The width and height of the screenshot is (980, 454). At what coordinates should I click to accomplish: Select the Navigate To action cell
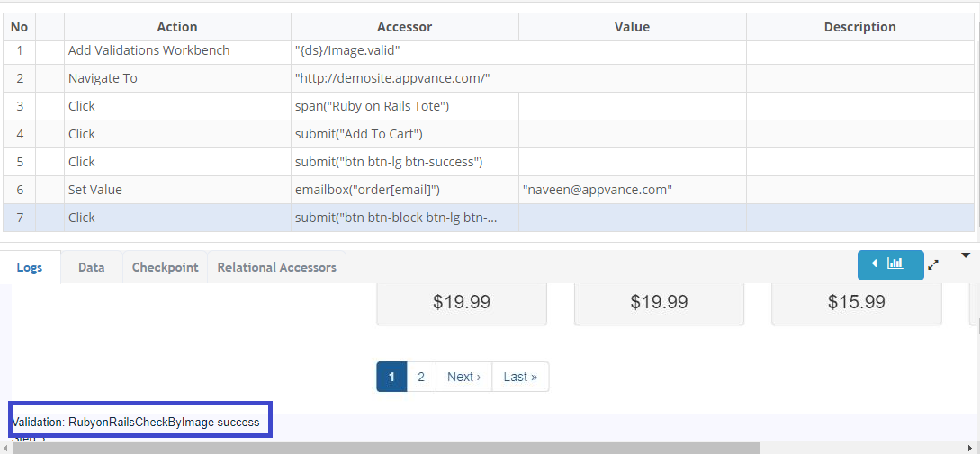coord(177,78)
